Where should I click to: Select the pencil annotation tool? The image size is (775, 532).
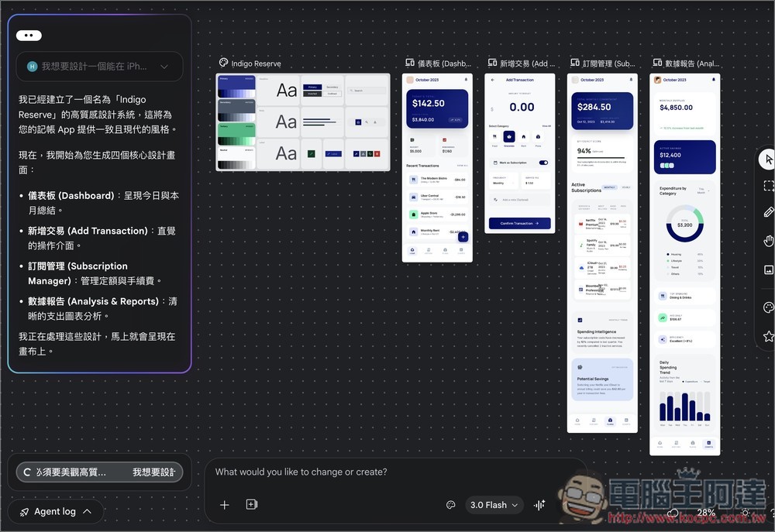pyautogui.click(x=766, y=212)
